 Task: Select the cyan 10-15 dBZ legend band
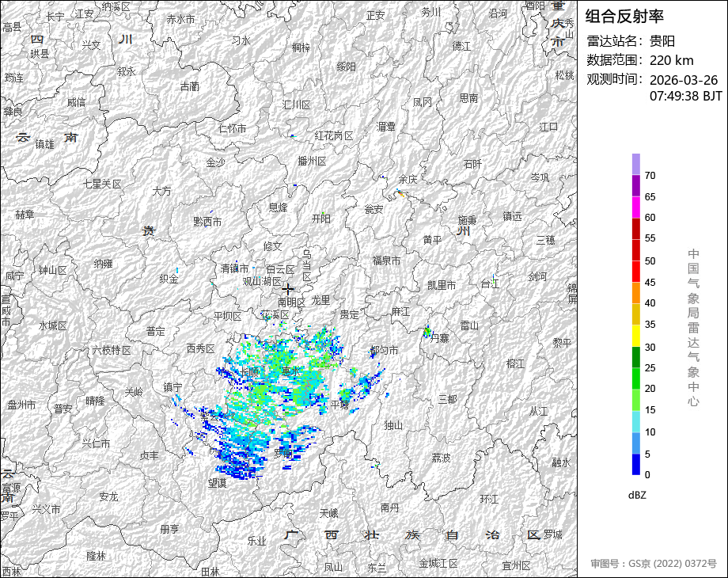[635, 421]
